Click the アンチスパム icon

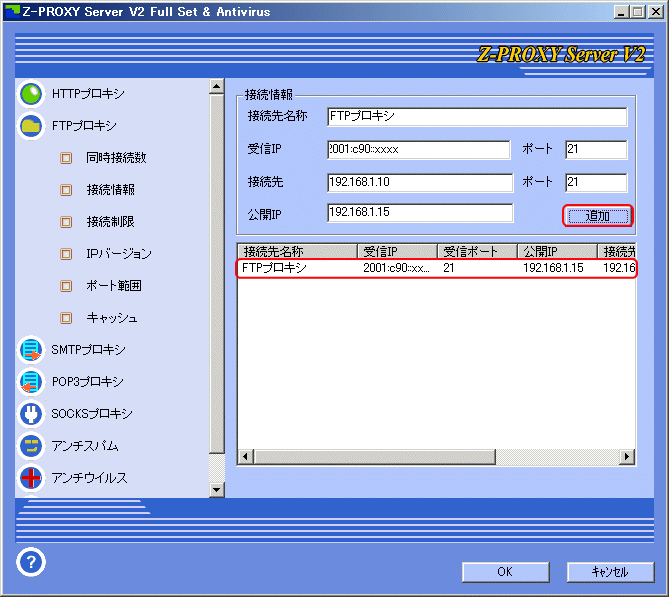(31, 446)
